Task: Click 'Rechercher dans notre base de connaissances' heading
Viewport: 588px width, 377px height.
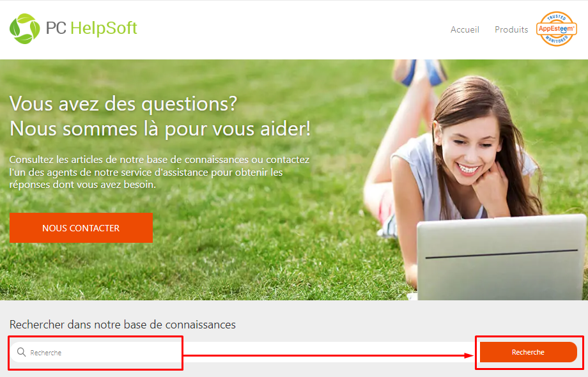Action: click(123, 325)
